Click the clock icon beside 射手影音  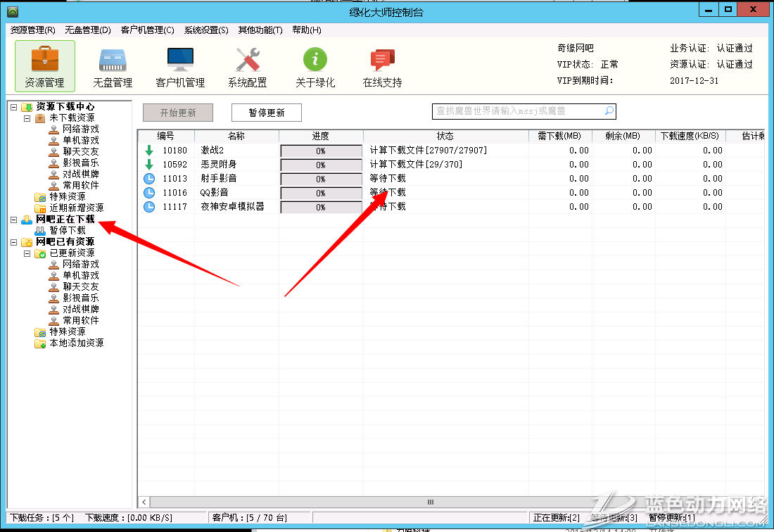click(149, 179)
